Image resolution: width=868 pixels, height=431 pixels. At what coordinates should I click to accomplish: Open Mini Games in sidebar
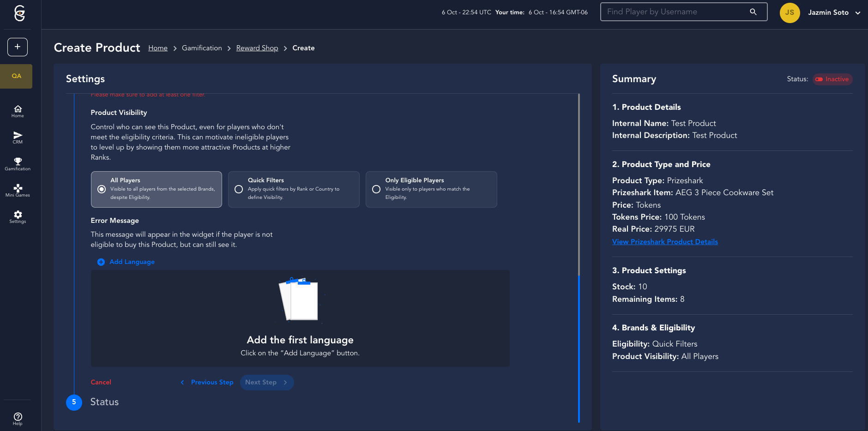tap(18, 190)
